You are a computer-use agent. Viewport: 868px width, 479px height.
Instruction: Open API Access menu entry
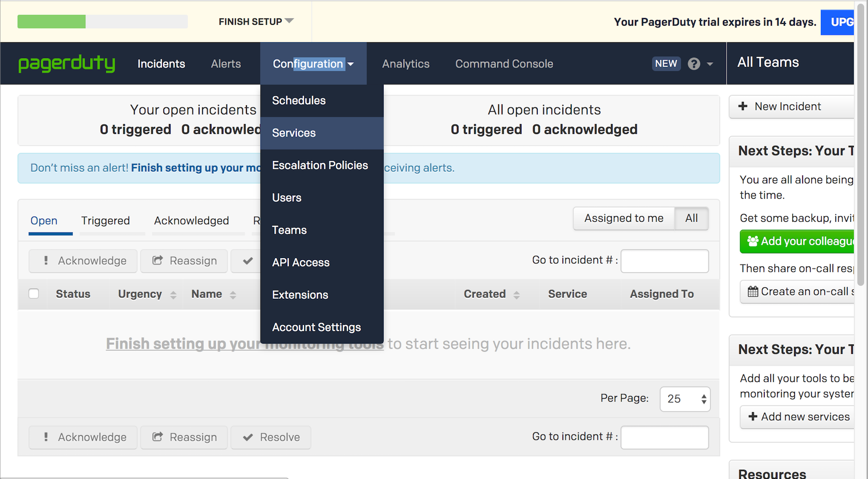pyautogui.click(x=322, y=262)
